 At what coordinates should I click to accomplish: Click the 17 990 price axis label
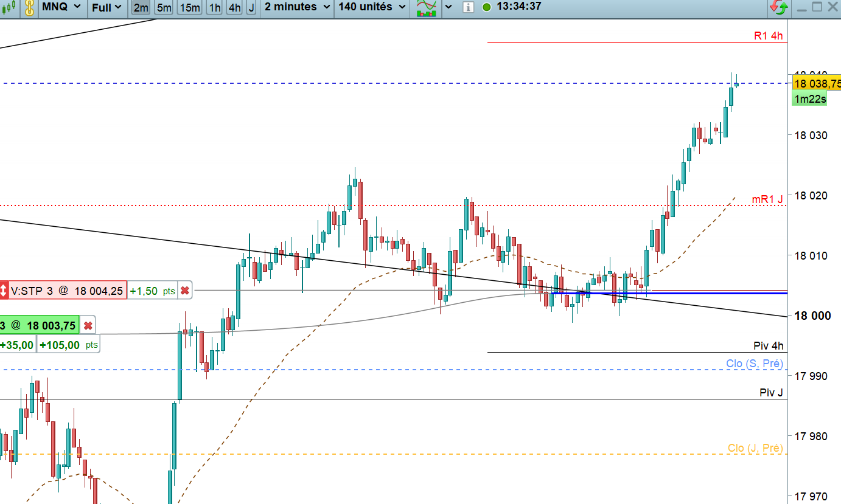pyautogui.click(x=811, y=376)
